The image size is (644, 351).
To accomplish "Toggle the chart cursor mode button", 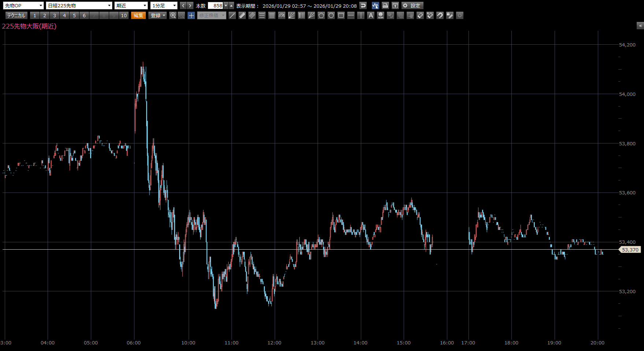I will click(x=375, y=5).
